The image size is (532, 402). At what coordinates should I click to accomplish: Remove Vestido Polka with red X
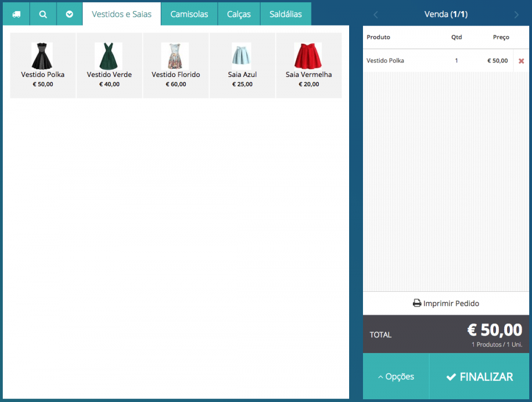click(x=521, y=61)
